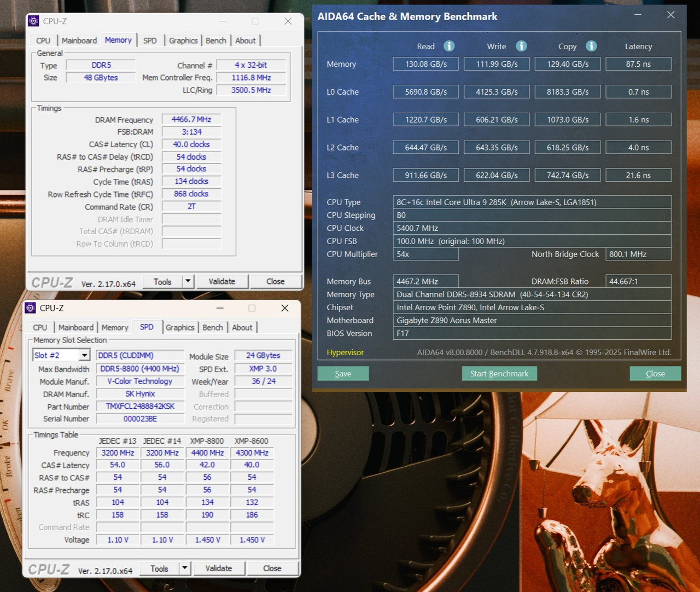Click DRAM:FSB Ratio value 44.667:1

pyautogui.click(x=639, y=281)
